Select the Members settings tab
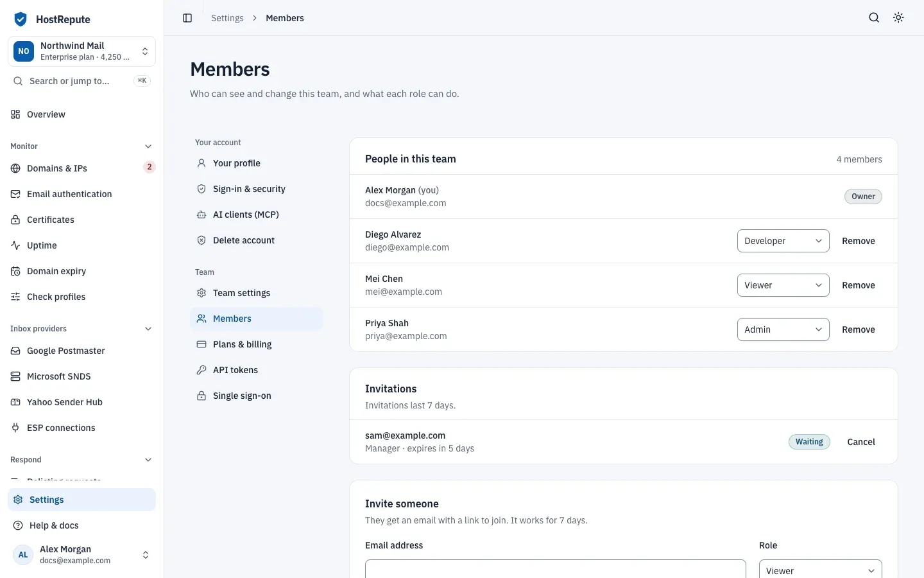This screenshot has height=578, width=924. pos(256,319)
